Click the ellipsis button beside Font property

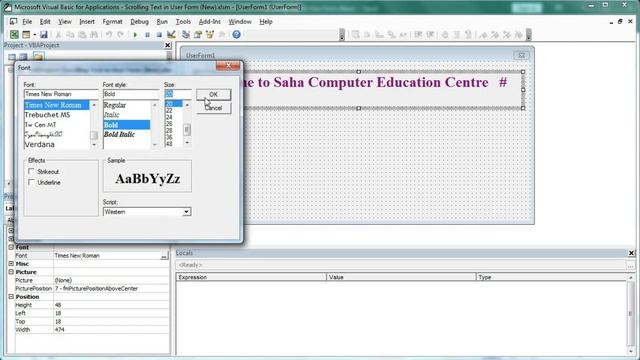(164, 256)
